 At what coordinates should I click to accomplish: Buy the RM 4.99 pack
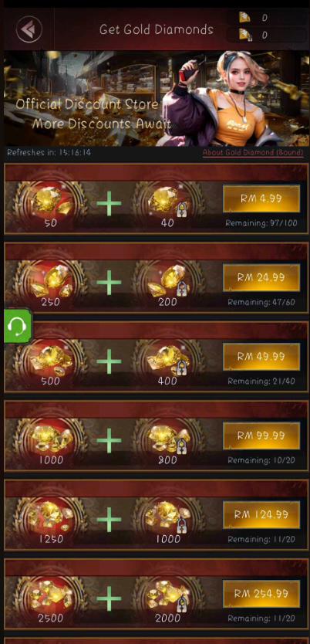[x=261, y=198]
